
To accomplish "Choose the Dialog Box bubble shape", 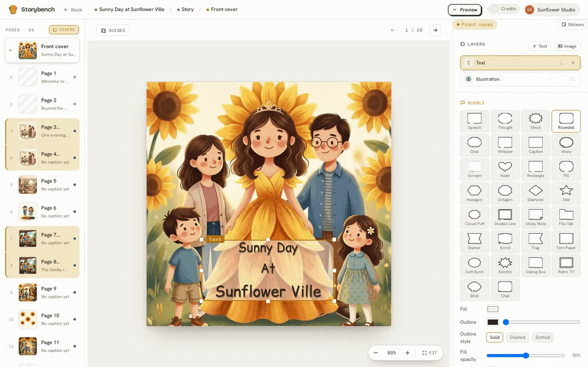I will click(x=536, y=265).
